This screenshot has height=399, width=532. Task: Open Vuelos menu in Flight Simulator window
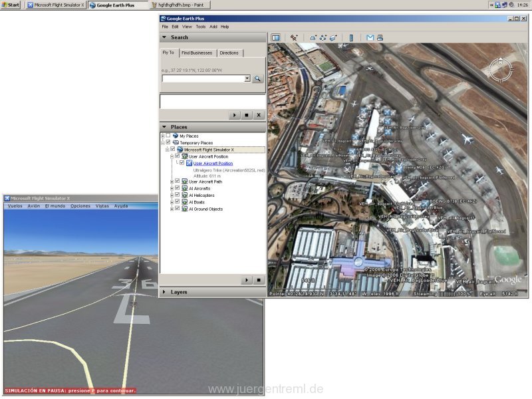point(15,206)
